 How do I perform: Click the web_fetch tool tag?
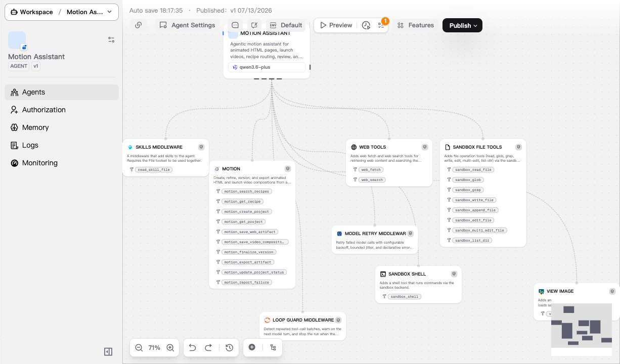(371, 170)
